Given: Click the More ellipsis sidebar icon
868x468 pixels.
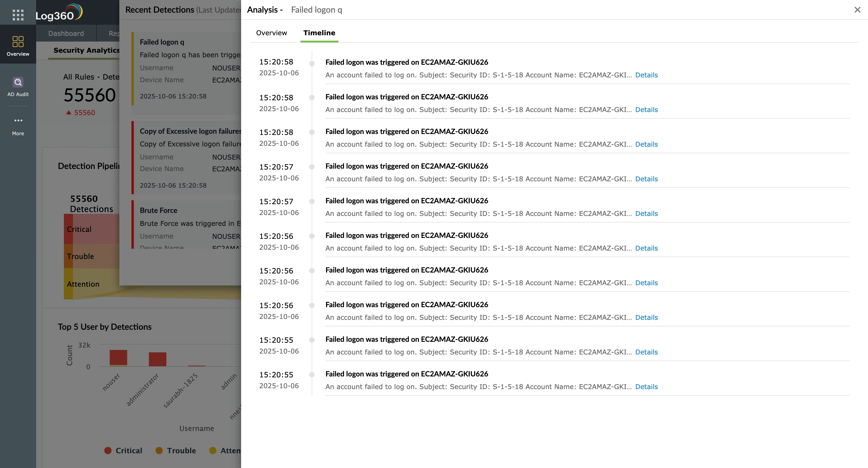Looking at the screenshot, I should coord(18,120).
